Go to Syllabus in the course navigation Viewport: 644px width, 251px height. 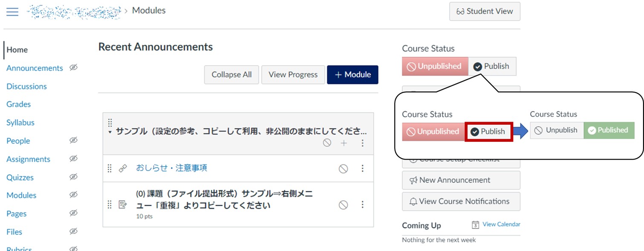(20, 123)
